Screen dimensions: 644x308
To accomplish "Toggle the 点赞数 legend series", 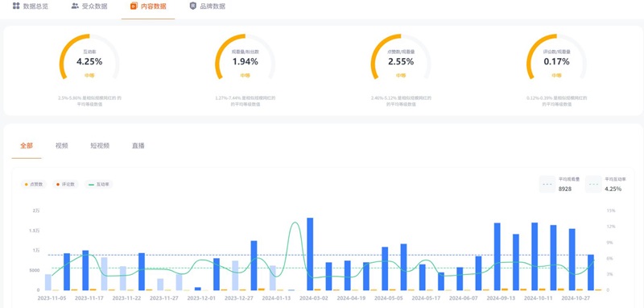I will (x=35, y=184).
